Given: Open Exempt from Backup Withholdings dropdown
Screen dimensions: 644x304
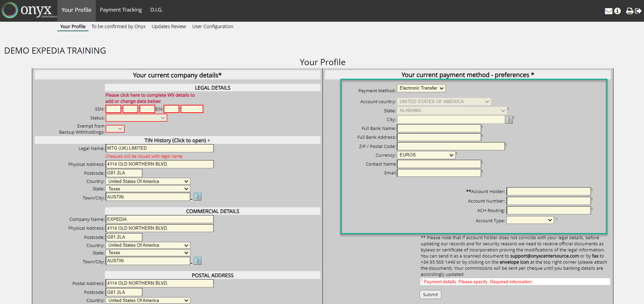Looking at the screenshot, I should point(115,129).
